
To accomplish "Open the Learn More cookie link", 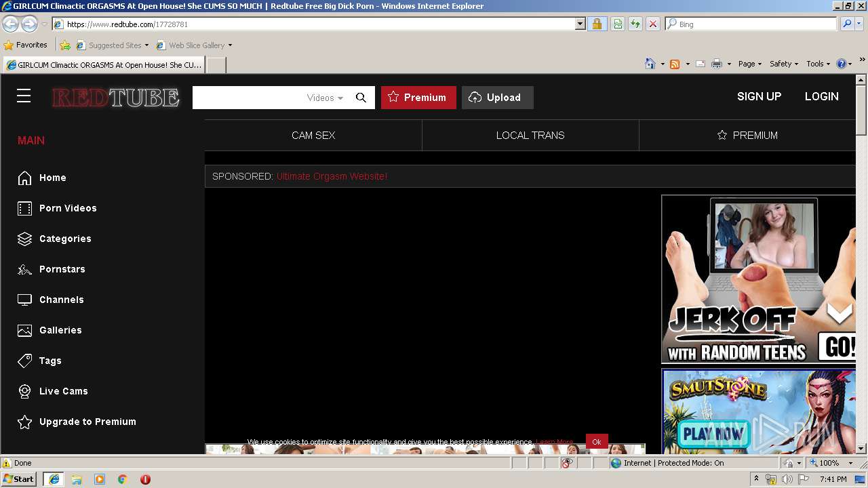I will pos(554,442).
